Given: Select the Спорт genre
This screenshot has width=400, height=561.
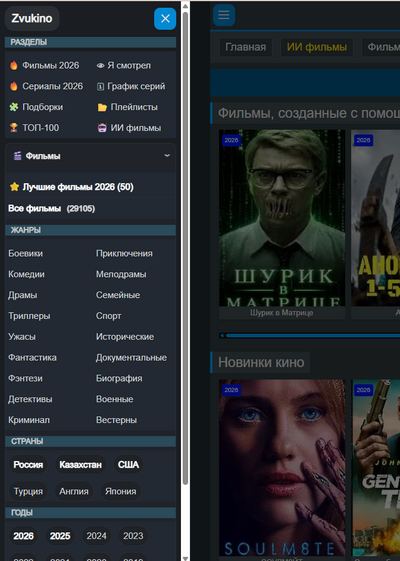Looking at the screenshot, I should [x=108, y=316].
